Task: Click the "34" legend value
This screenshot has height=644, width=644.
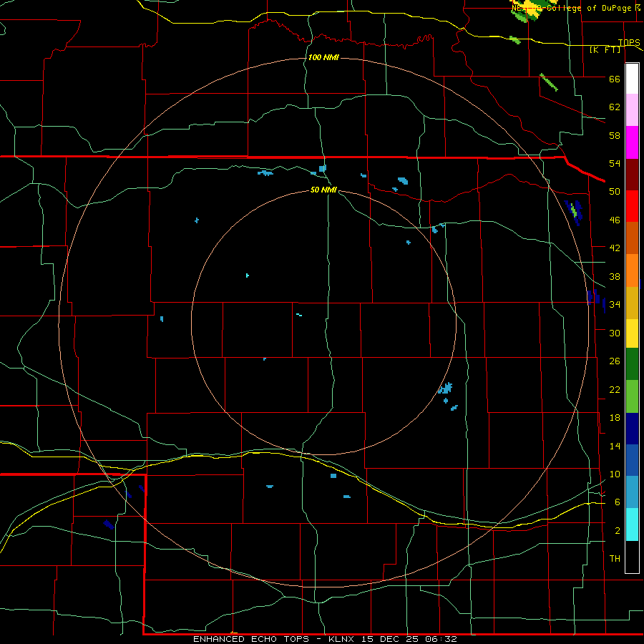Action: (x=615, y=305)
